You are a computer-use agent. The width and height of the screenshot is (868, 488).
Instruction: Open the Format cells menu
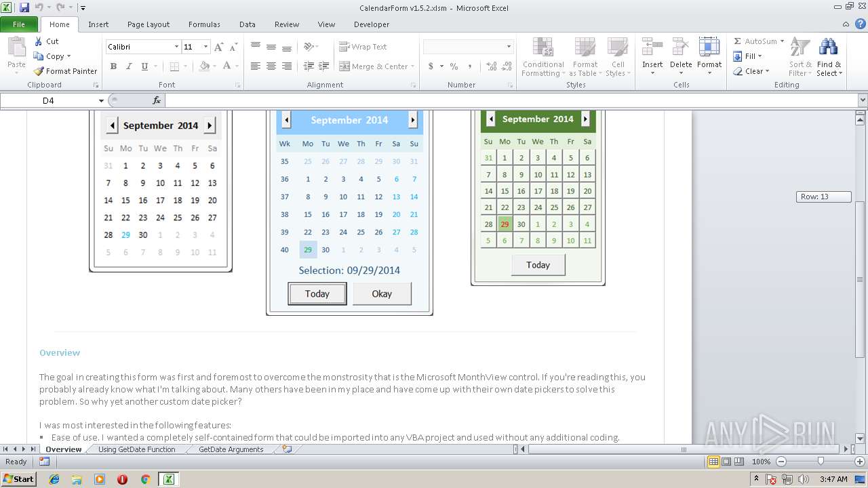pos(709,57)
